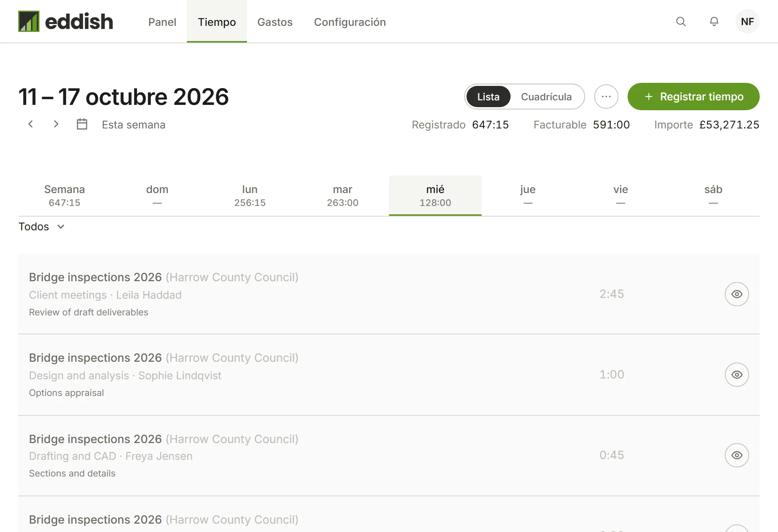
Task: Go to next week arrow
Action: tap(56, 124)
